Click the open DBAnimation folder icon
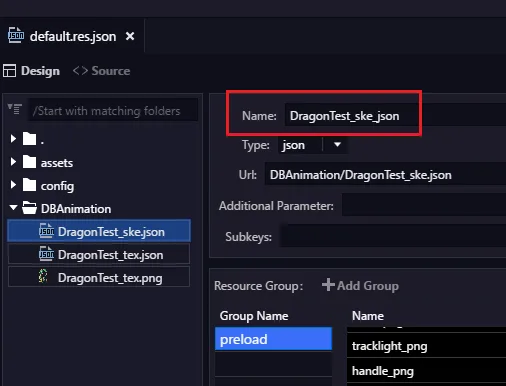 29,208
